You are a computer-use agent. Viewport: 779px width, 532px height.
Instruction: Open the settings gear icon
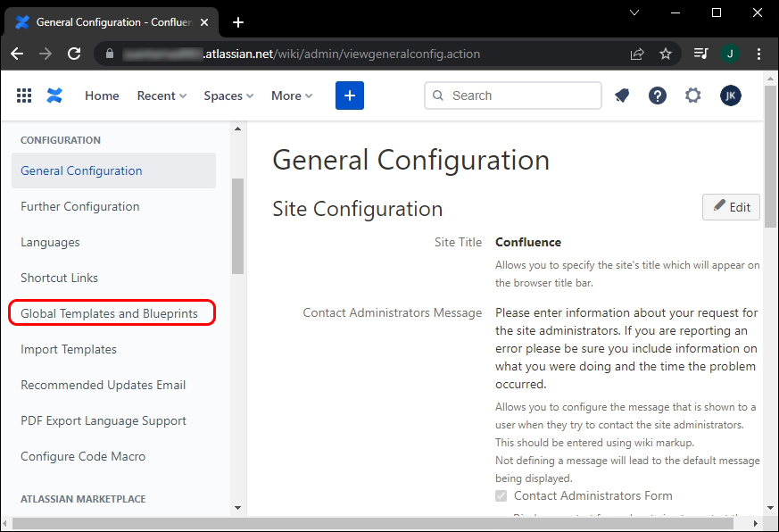coord(693,96)
